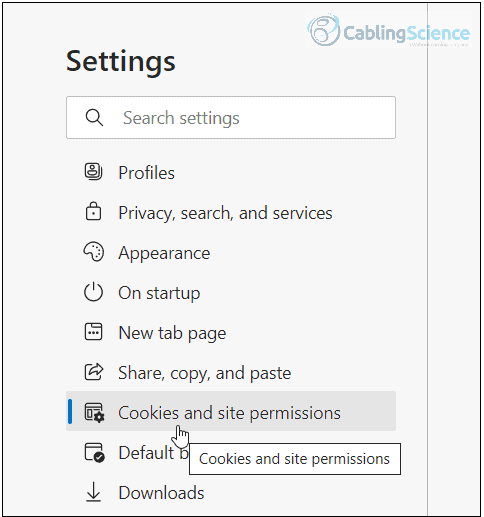Screen dimensions: 484x517
Task: Click the Downloads arrow icon
Action: [93, 492]
